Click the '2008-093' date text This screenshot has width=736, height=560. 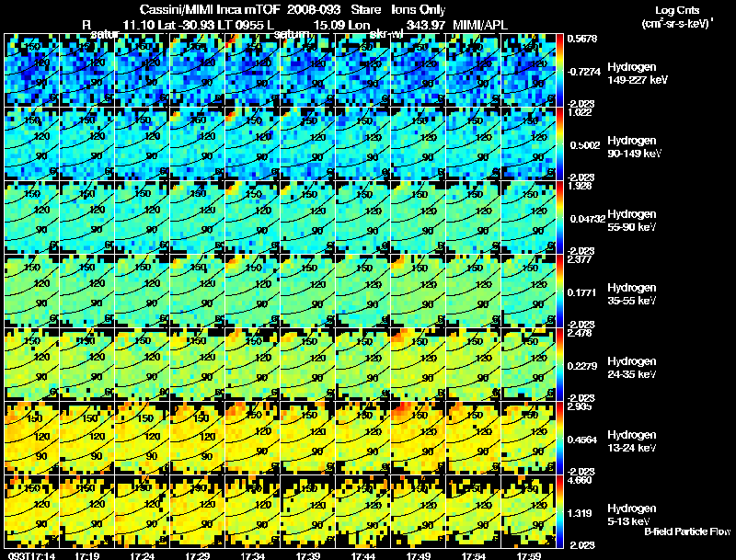tap(314, 10)
